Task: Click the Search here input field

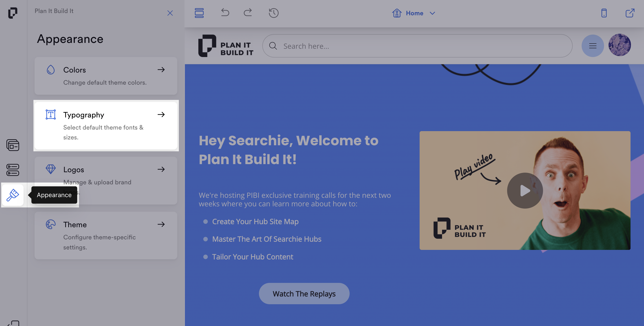Action: tap(417, 46)
